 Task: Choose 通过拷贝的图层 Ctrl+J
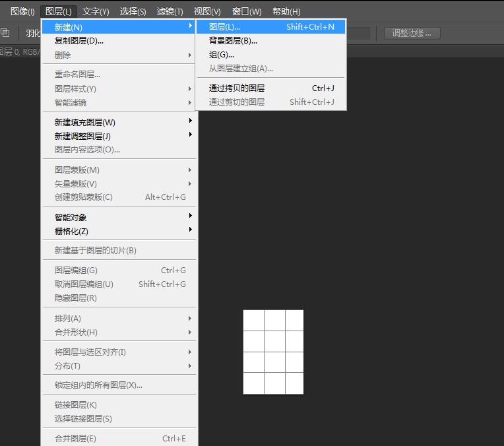click(x=271, y=88)
